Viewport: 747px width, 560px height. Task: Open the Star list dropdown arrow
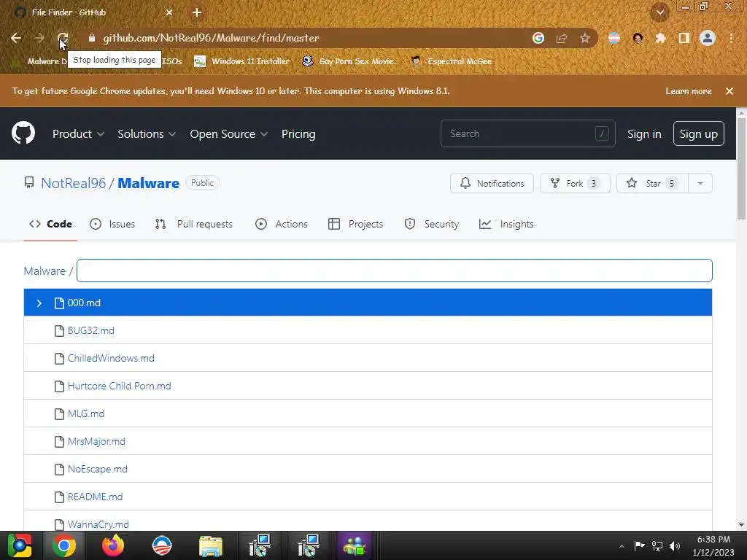(700, 183)
